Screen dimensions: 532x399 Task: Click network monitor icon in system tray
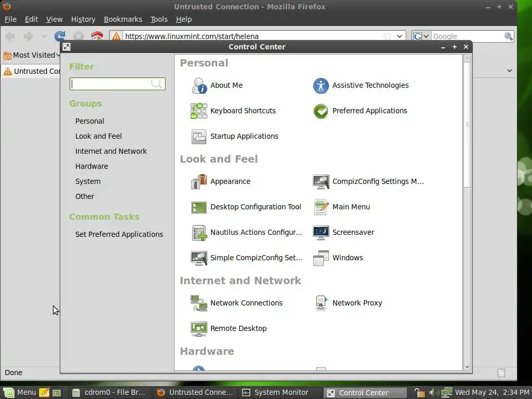click(x=446, y=393)
